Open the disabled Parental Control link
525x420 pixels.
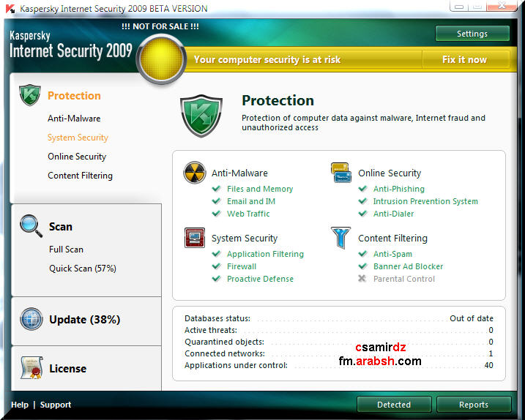(403, 279)
